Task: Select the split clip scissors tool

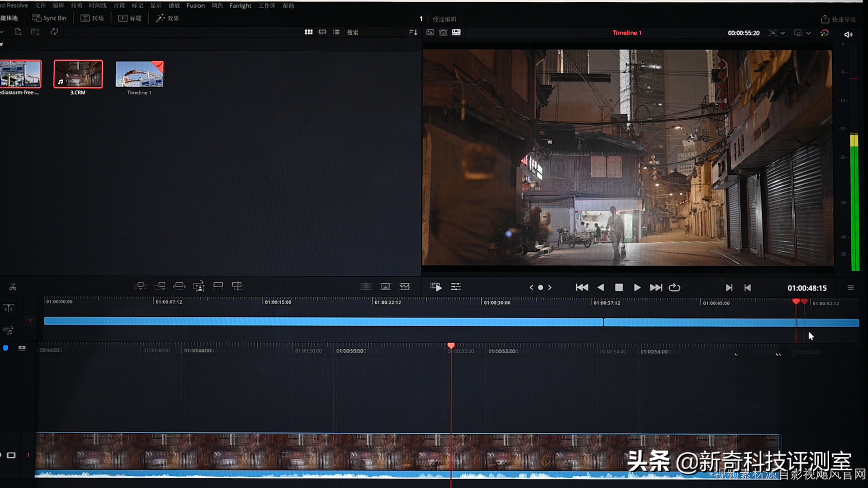Action: (13, 287)
